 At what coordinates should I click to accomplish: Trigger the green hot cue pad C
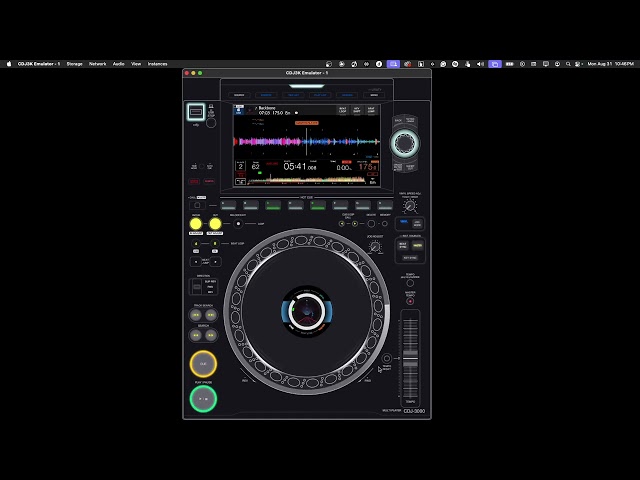(273, 205)
